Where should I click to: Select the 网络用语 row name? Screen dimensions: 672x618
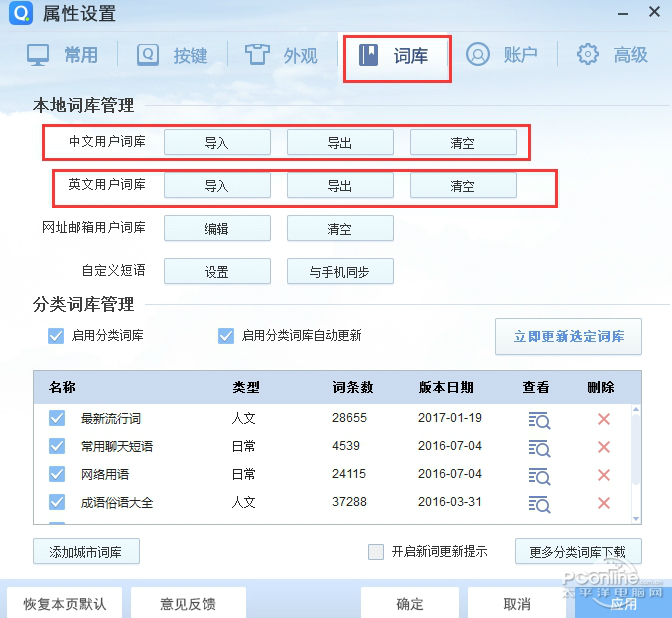click(x=105, y=474)
